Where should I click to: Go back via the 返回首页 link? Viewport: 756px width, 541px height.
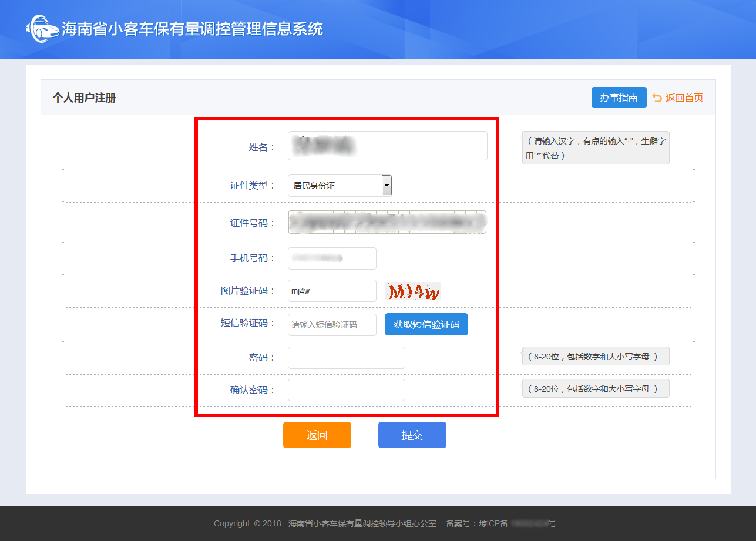pyautogui.click(x=678, y=98)
